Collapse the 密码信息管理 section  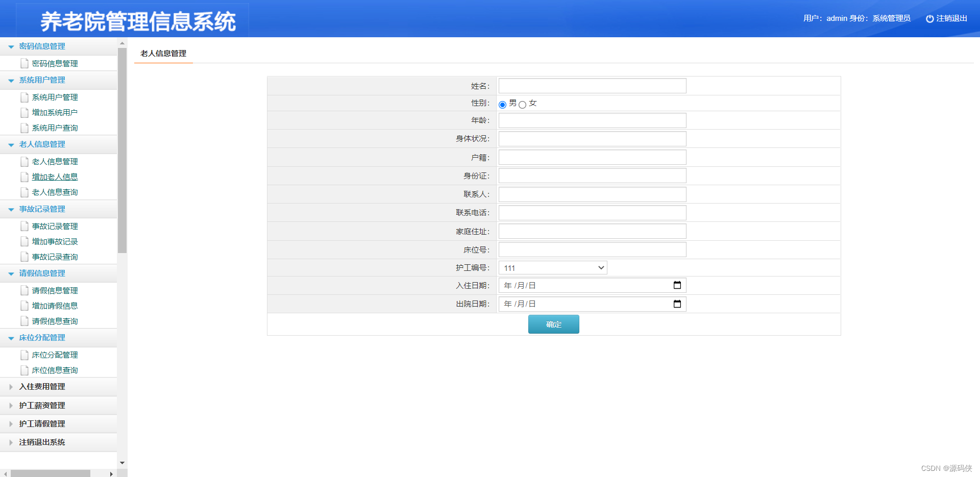[x=58, y=46]
